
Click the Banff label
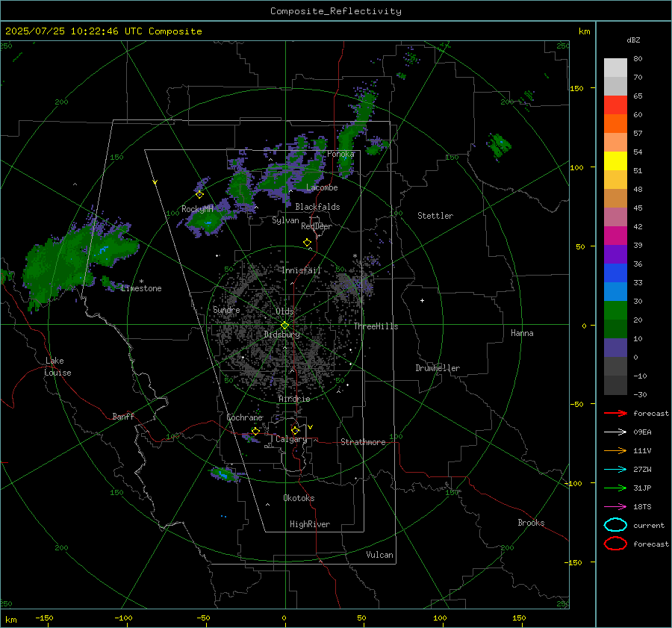(x=123, y=417)
